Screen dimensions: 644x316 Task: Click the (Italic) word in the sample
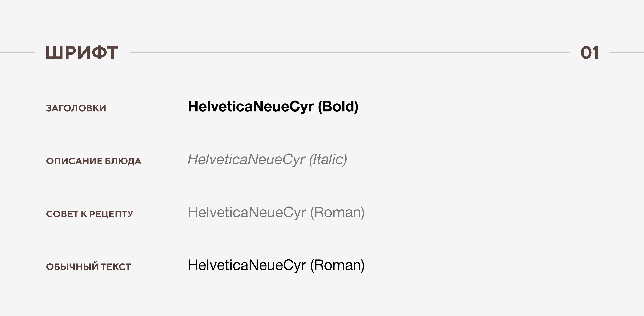coord(328,159)
